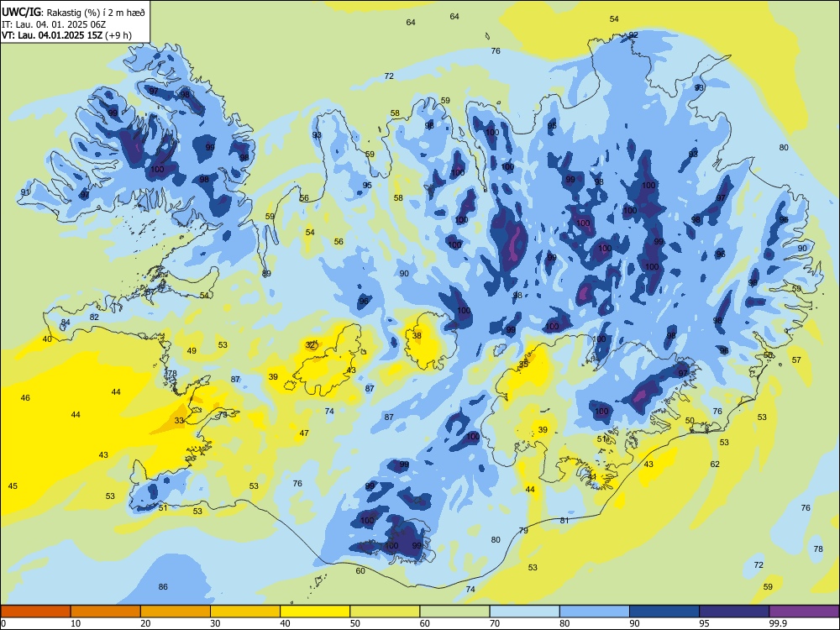Select the map value '73' near the southwest bay
The image size is (840, 630).
[x=223, y=415]
